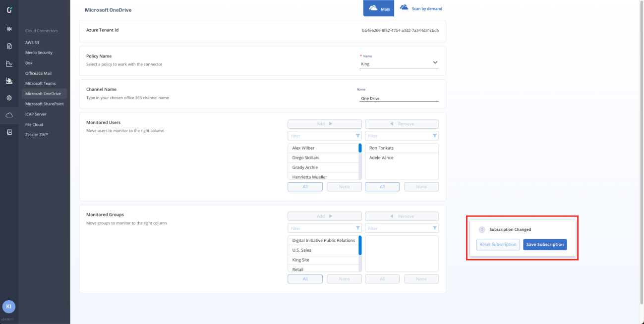The width and height of the screenshot is (644, 324).
Task: Open the file scan sidebar icon
Action: tap(9, 46)
